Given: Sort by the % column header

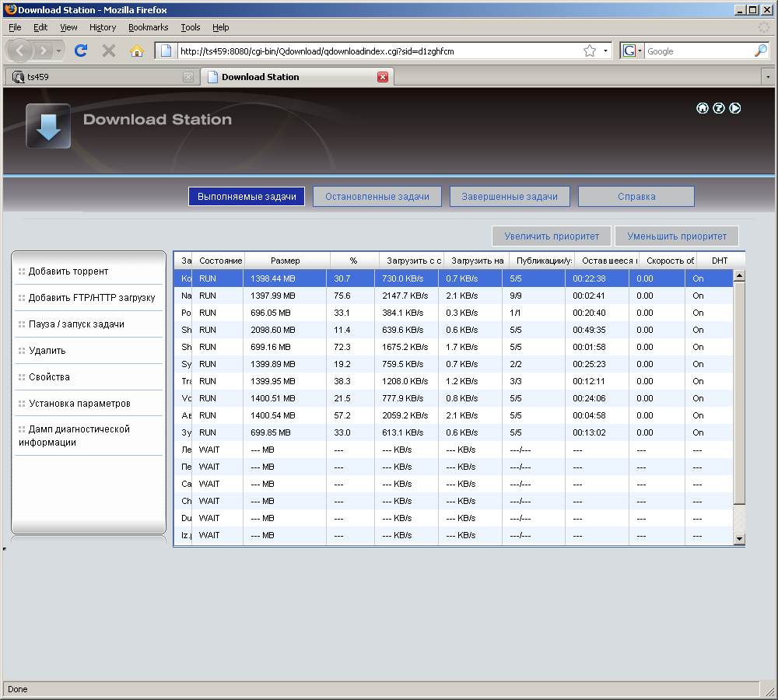Looking at the screenshot, I should pyautogui.click(x=353, y=261).
